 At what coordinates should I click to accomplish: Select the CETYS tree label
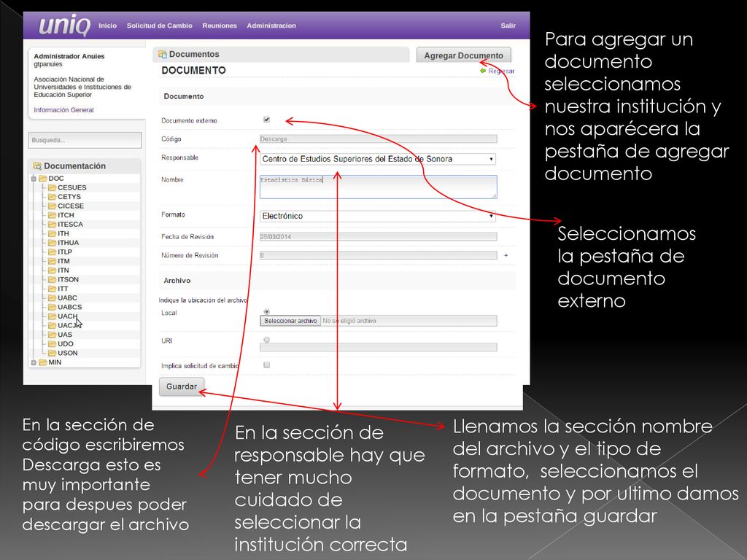click(x=69, y=197)
